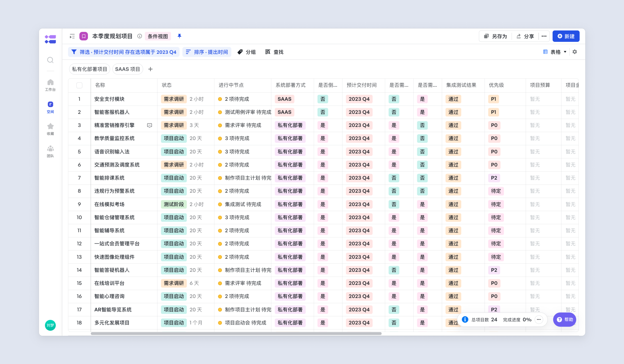The width and height of the screenshot is (624, 364).
Task: Open 需求调研 status tag of 安全支付模块
Action: pos(174,99)
